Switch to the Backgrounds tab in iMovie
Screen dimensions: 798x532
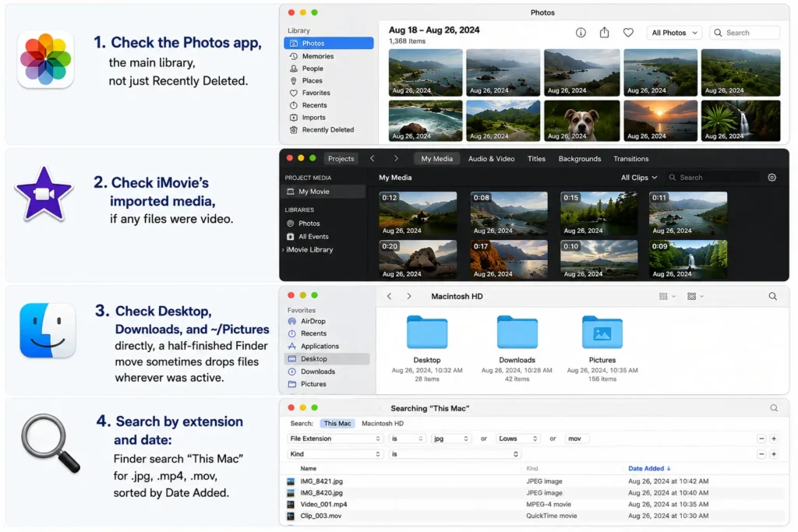(x=580, y=159)
